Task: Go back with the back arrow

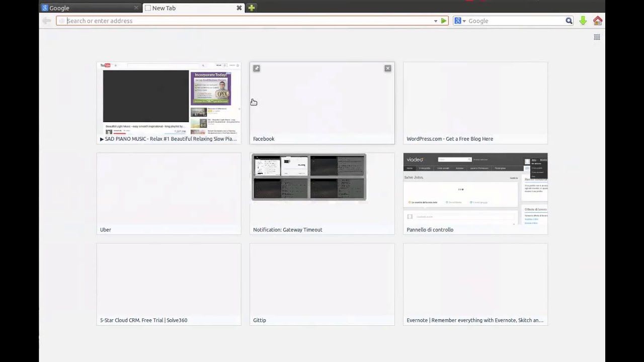Action: (46, 21)
